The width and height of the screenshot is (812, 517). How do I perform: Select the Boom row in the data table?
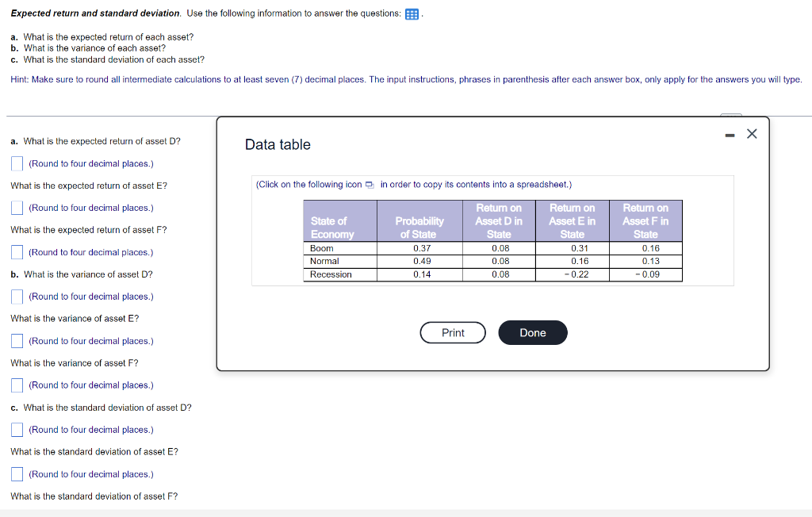[339, 248]
